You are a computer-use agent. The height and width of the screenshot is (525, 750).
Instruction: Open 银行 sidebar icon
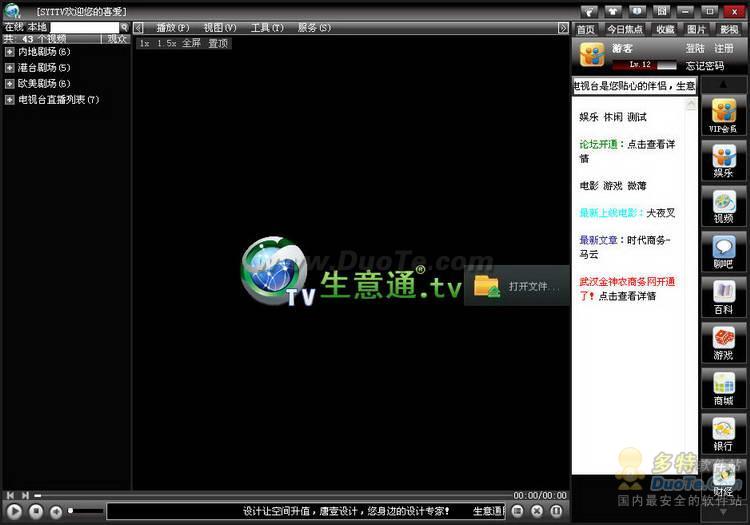[x=723, y=434]
